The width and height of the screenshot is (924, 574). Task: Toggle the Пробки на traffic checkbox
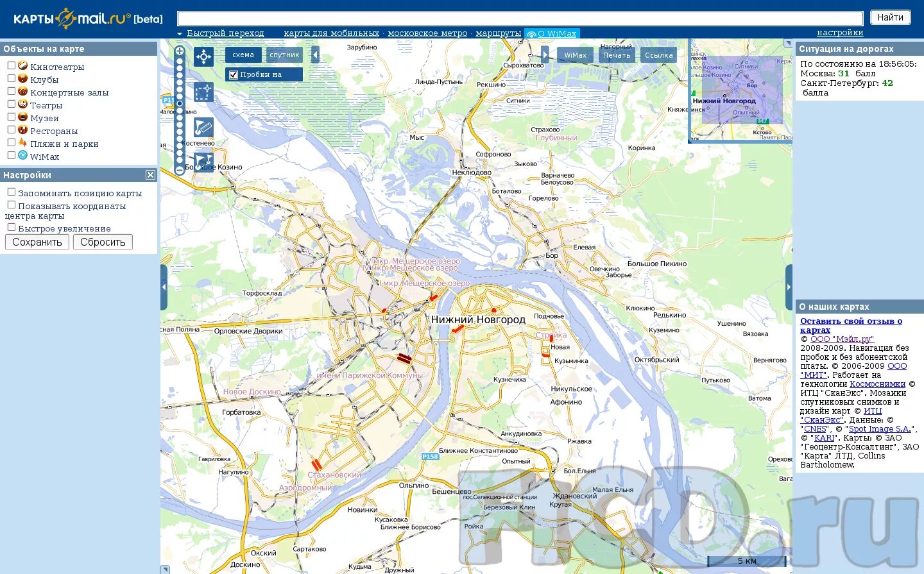234,75
